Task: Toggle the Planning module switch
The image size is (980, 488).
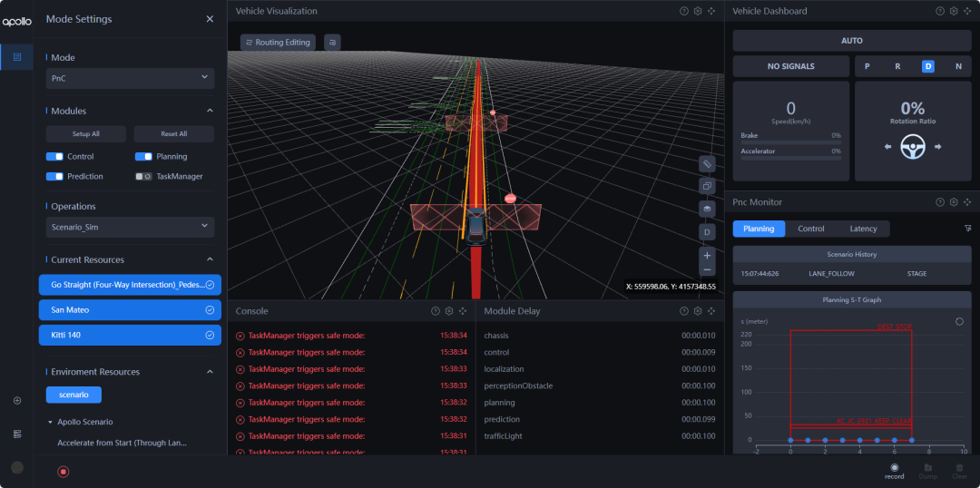Action: 143,156
